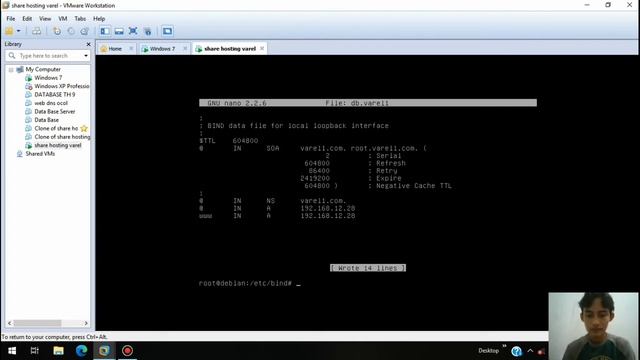This screenshot has width=640, height=360.
Task: Click the favorite star beside Clone of share ho
Action: 84,128
